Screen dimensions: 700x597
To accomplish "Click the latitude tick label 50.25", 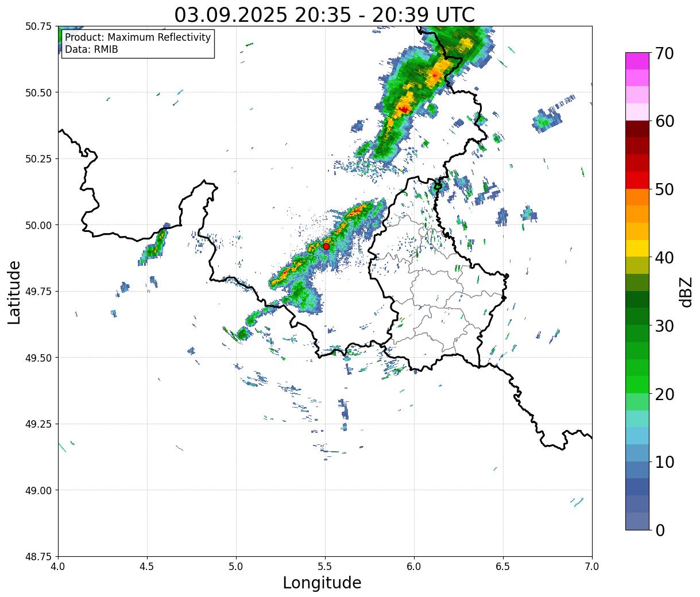I will coord(38,158).
